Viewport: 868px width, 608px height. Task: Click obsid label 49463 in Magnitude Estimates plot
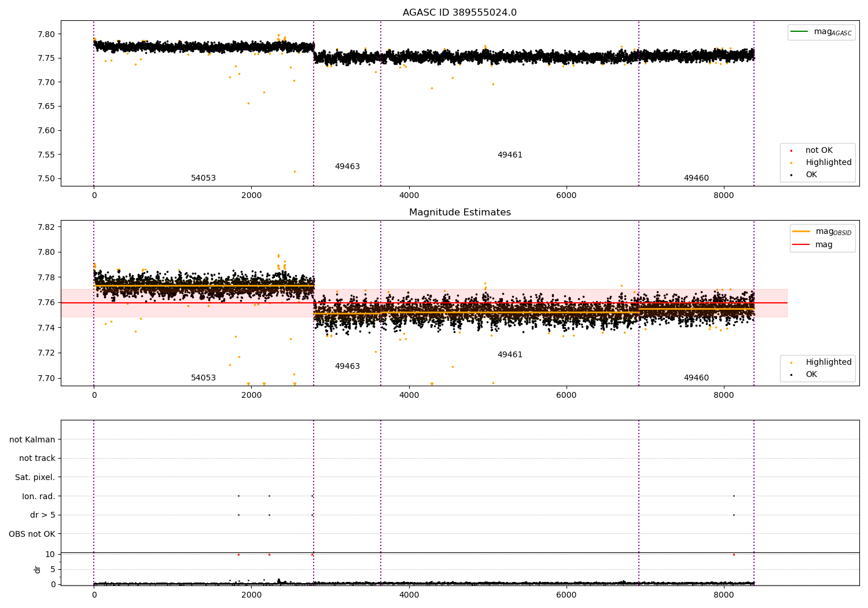click(x=347, y=367)
